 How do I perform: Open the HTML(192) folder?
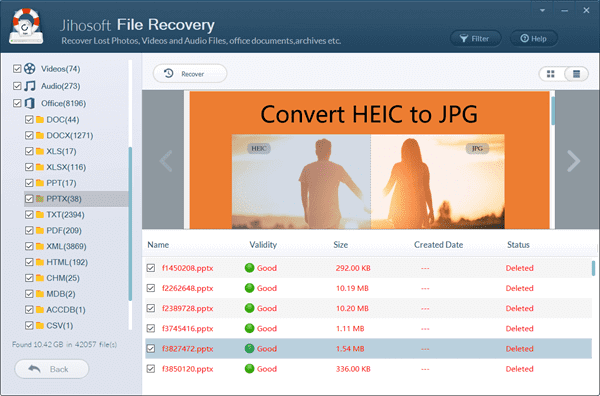click(x=67, y=262)
